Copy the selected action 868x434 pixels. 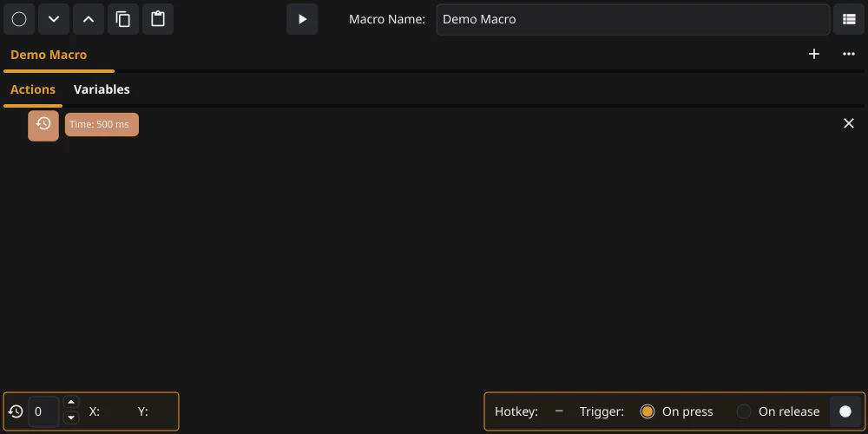[x=123, y=19]
